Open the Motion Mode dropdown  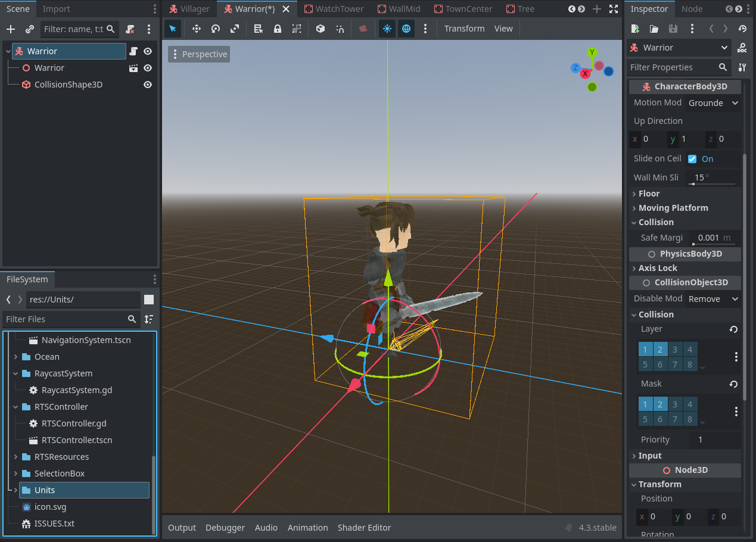[713, 103]
